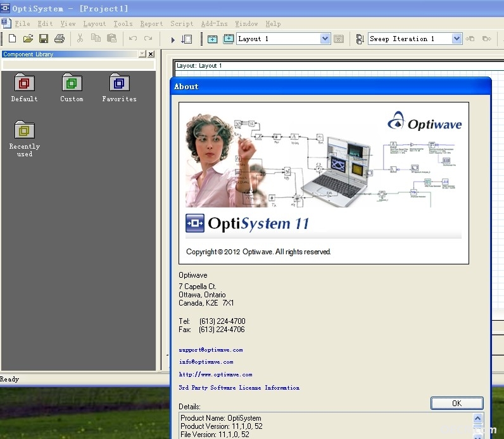Run the calculation with the play arrow
This screenshot has height=439, width=504.
(x=173, y=40)
